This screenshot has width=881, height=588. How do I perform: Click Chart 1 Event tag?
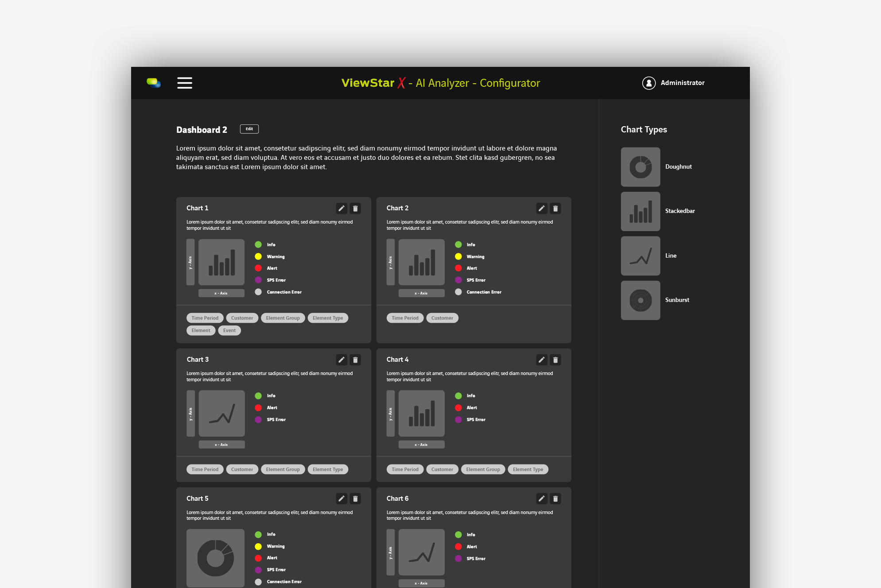[229, 330]
